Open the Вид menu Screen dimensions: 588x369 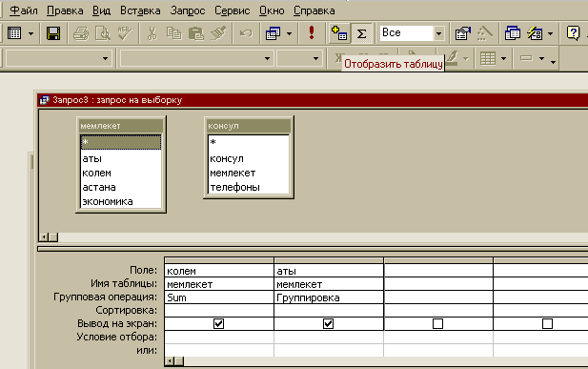coord(101,10)
